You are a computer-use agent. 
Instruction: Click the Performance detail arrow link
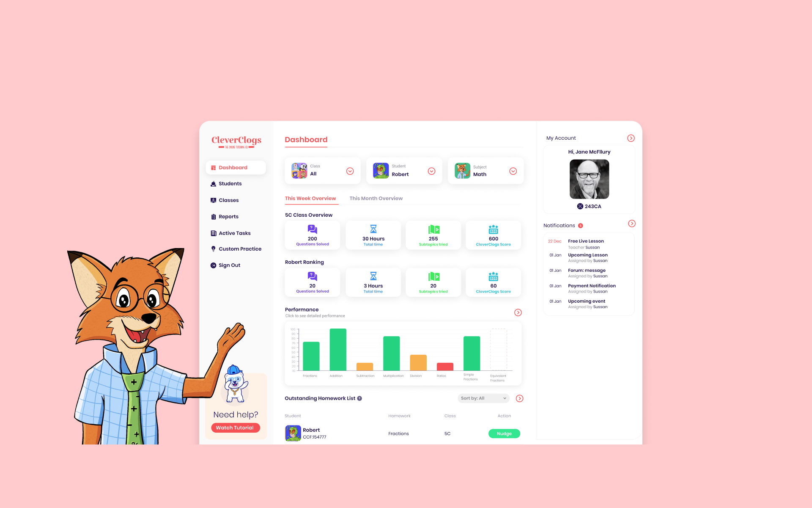click(x=518, y=312)
